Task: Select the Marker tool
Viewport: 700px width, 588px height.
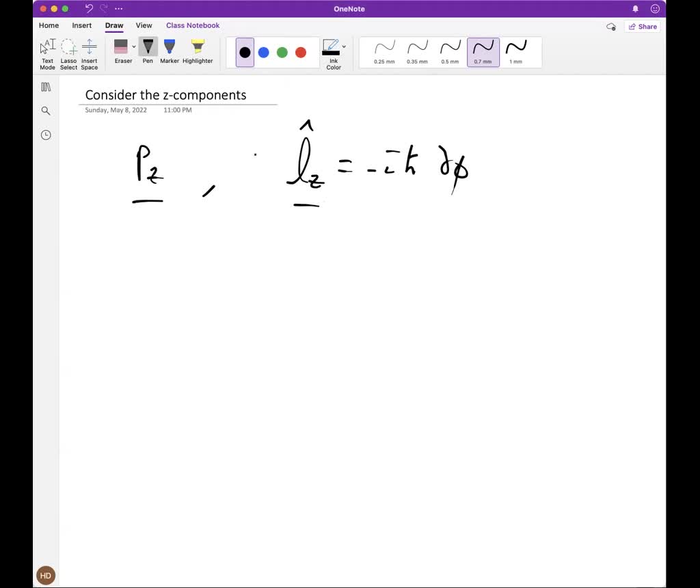Action: coord(170,52)
